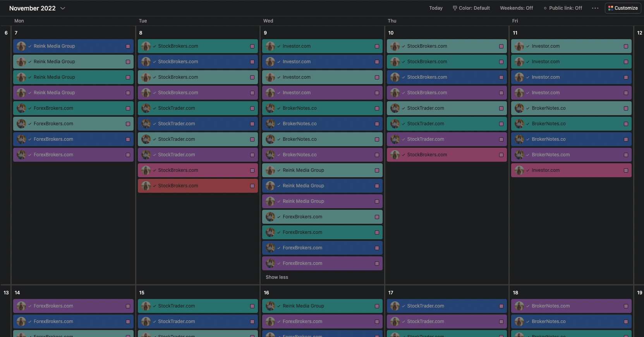644x337 pixels.
Task: Click assignee avatar on pink Investor.com task Friday 11
Action: [519, 170]
